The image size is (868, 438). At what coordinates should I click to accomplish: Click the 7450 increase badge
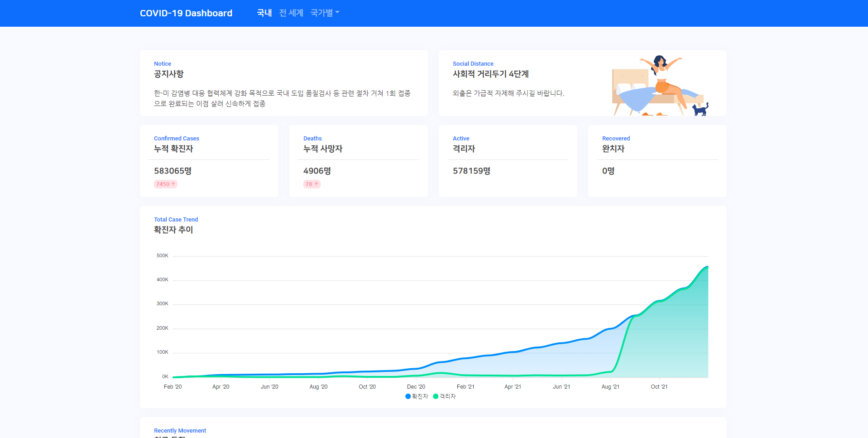[165, 184]
